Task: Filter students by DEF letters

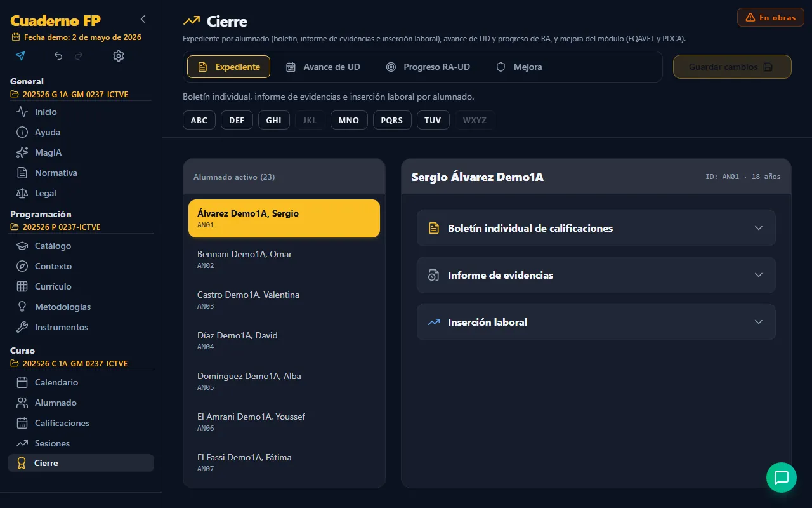Action: pos(237,120)
